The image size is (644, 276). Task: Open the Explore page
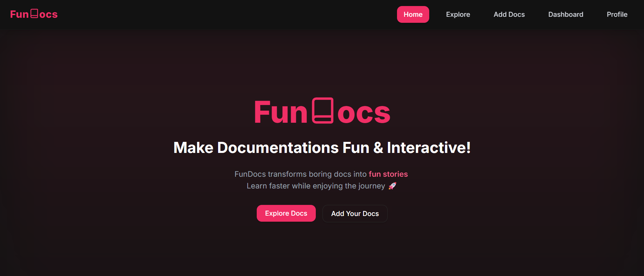(x=458, y=14)
